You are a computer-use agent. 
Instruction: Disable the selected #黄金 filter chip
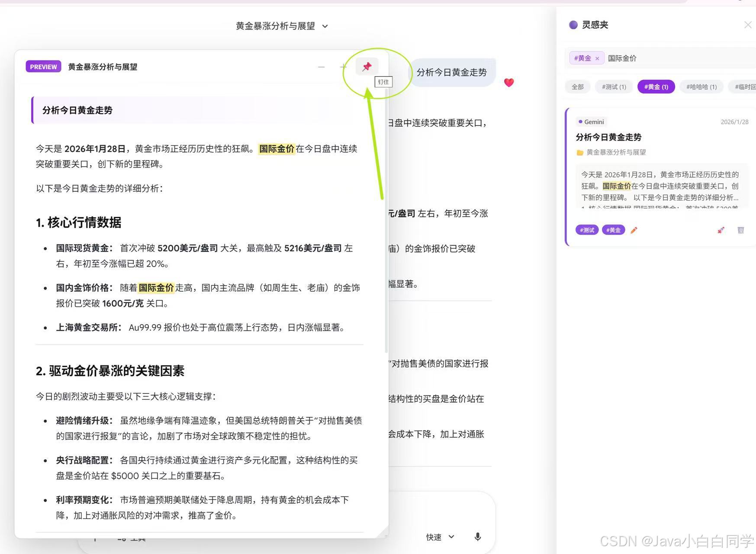(656, 87)
